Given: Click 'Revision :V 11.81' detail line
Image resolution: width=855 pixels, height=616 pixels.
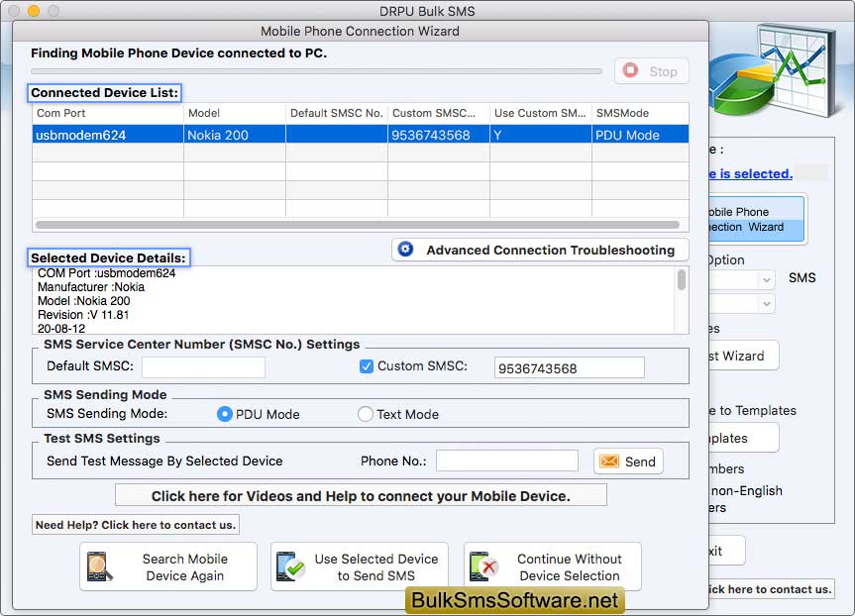Looking at the screenshot, I should pos(83,315).
